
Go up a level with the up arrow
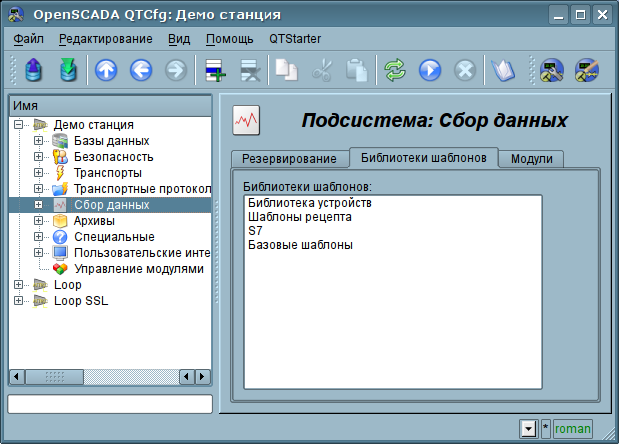[x=106, y=70]
